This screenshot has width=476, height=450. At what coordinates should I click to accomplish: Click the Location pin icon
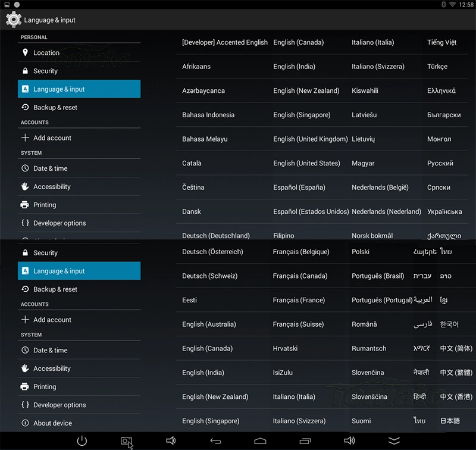click(25, 52)
